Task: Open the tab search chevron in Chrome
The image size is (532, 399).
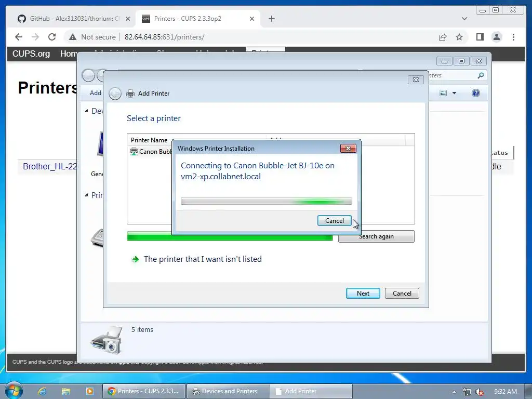Action: pos(464,19)
